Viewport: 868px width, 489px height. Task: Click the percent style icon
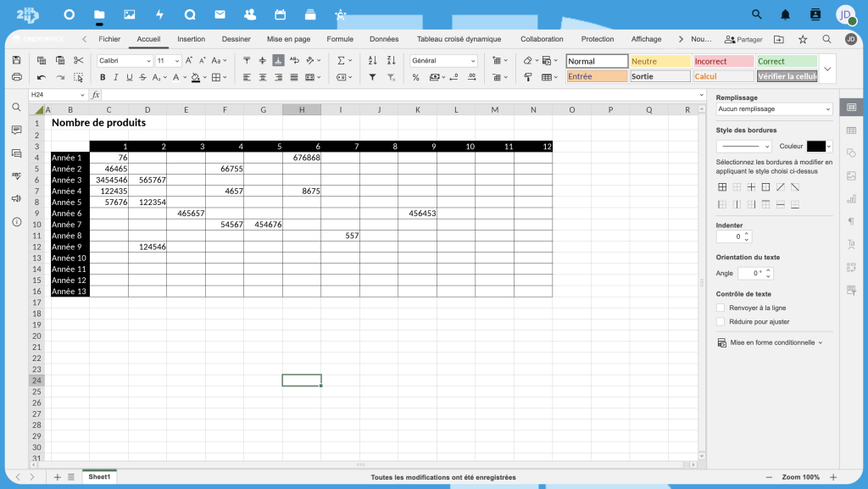[415, 77]
